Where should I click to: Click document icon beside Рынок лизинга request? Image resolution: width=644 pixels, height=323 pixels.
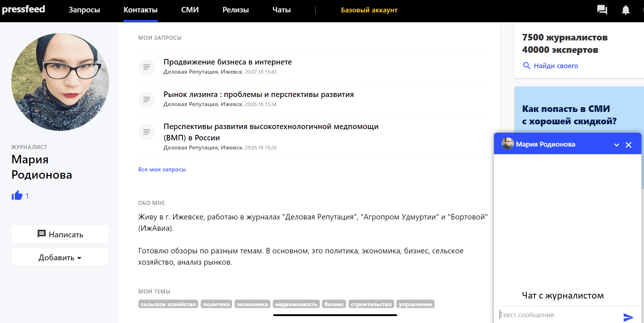click(146, 100)
